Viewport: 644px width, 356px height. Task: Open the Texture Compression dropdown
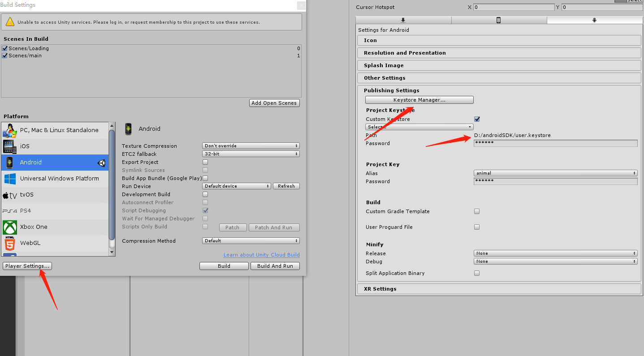pyautogui.click(x=251, y=146)
